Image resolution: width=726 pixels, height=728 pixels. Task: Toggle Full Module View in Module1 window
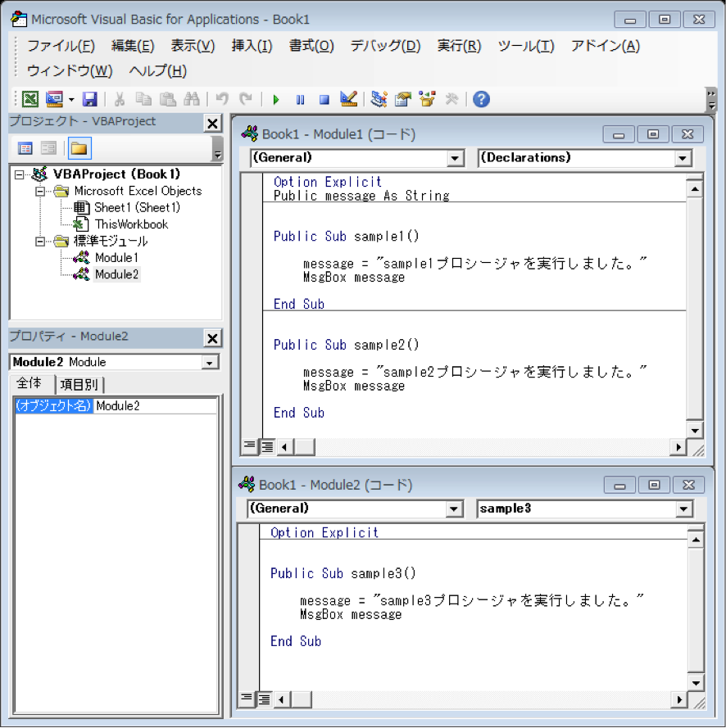point(267,446)
